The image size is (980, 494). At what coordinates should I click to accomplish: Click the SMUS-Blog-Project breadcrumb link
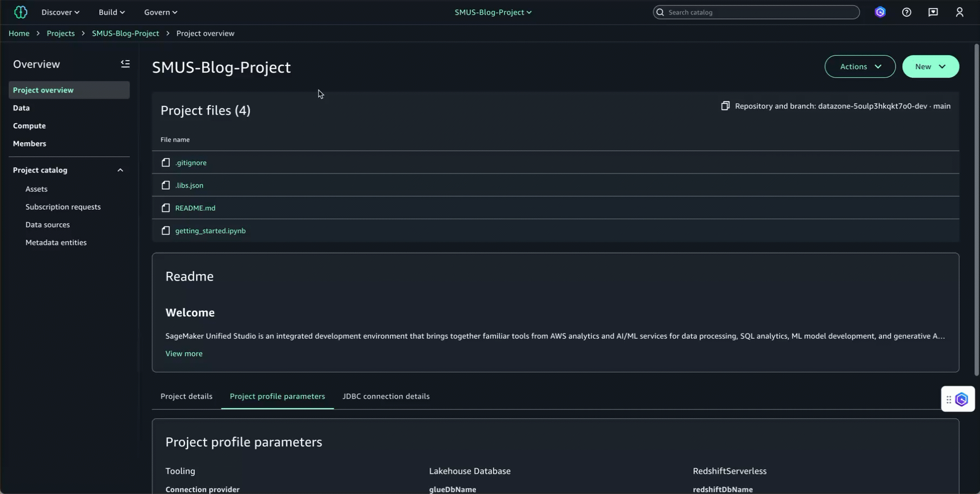[125, 33]
